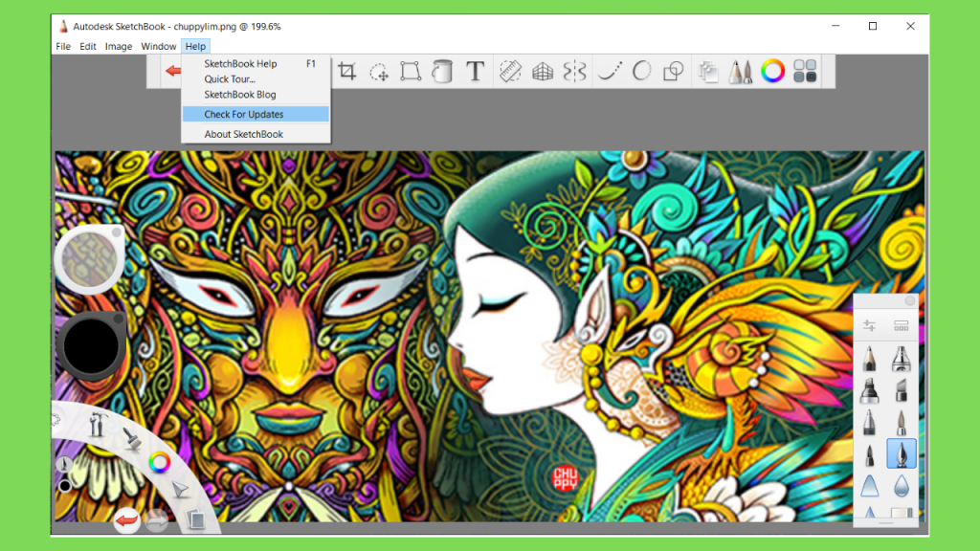Select Check For Updates
The width and height of the screenshot is (980, 551).
(x=256, y=115)
